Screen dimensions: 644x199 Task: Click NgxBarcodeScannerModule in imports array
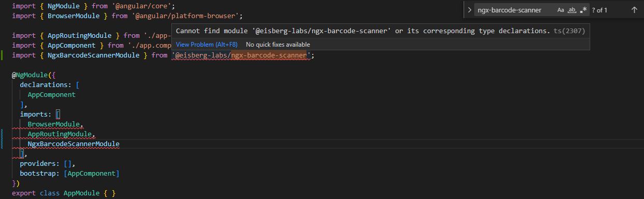[x=74, y=144]
